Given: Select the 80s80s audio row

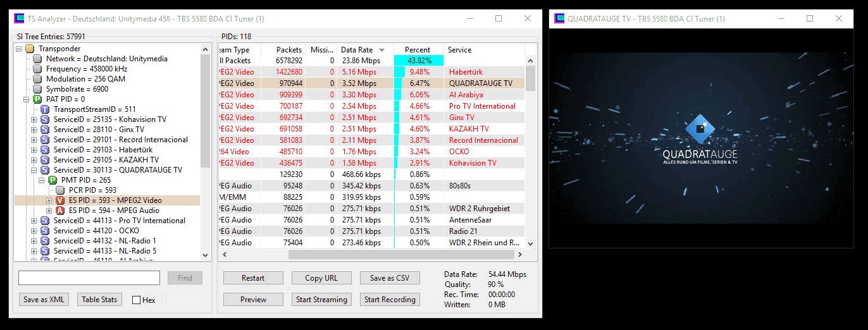Looking at the screenshot, I should coord(372,186).
